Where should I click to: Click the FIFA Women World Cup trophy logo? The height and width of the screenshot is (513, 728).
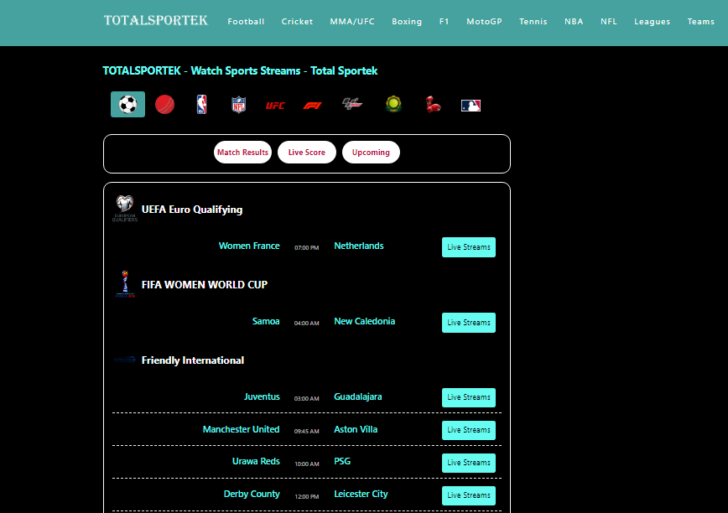tap(125, 284)
